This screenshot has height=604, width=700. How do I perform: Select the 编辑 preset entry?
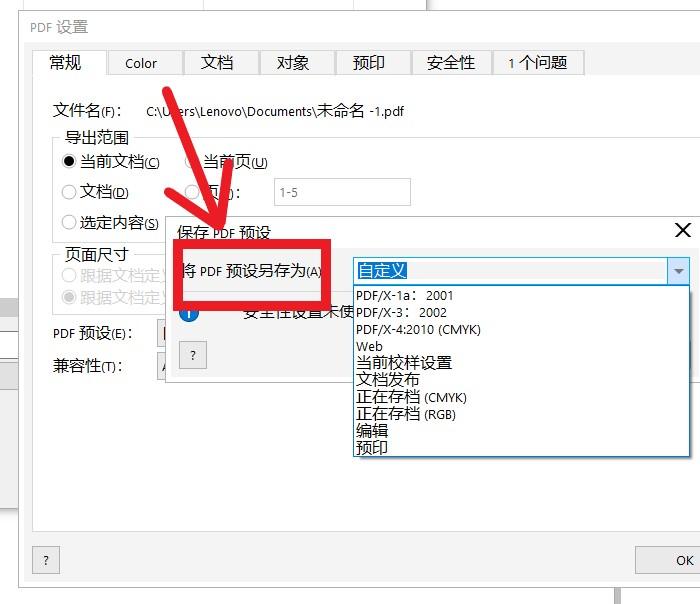click(521, 431)
